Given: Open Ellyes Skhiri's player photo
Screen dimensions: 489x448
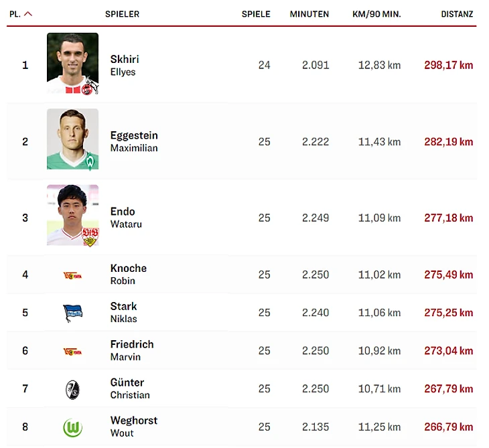Looking at the screenshot, I should 72,64.
